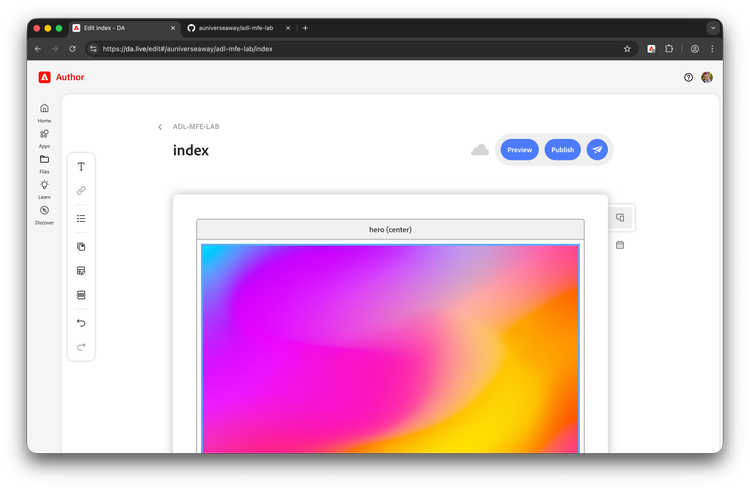The height and width of the screenshot is (489, 750).
Task: Undo the last edit
Action: 81,323
